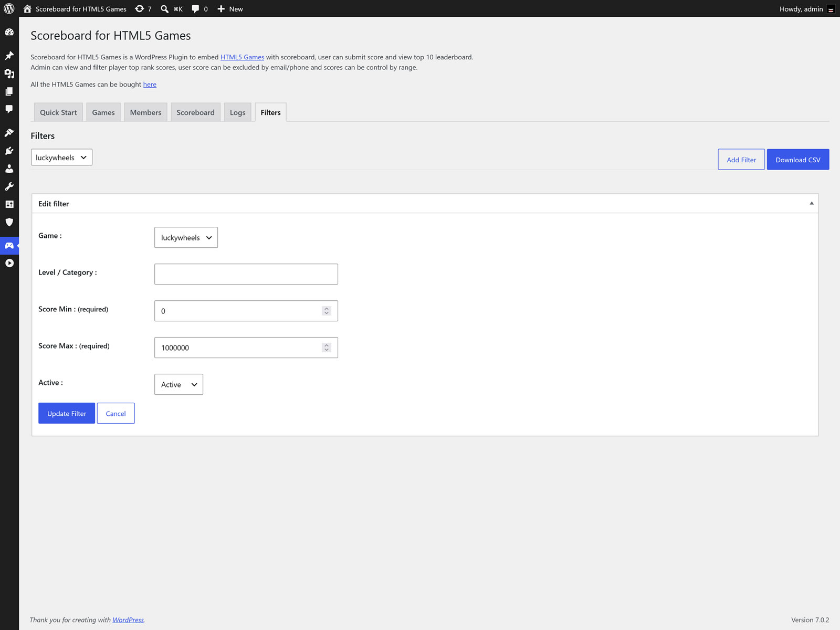Open the shield security icon in sidebar
Screen dimensions: 840x630
click(9, 222)
